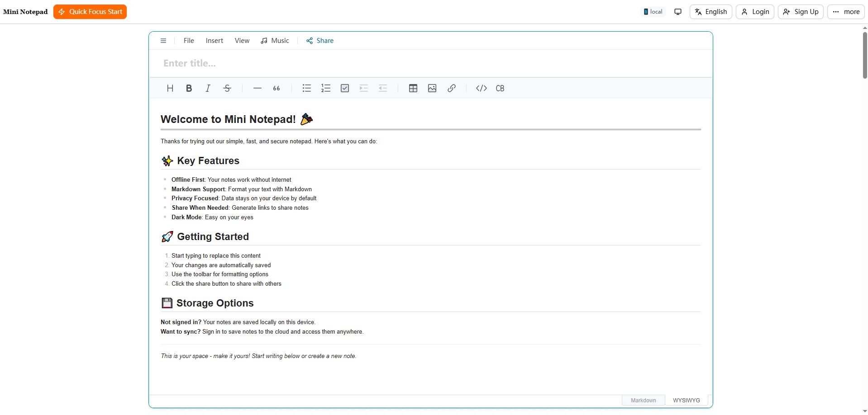Screen dimensions: 868x415
Task: Switch editor mode to WYSIWYG
Action: tap(686, 400)
